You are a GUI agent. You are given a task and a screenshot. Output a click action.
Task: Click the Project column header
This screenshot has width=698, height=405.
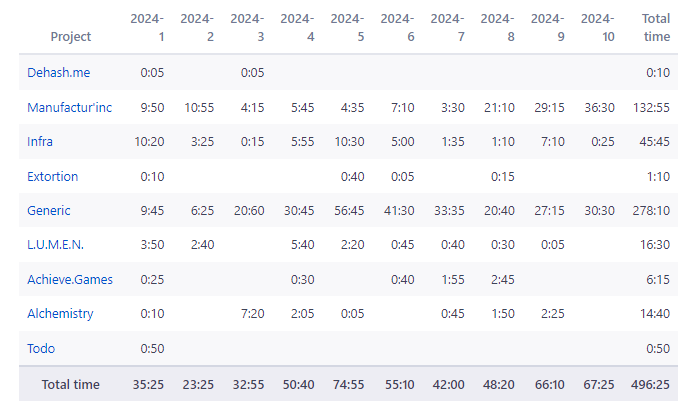point(70,36)
